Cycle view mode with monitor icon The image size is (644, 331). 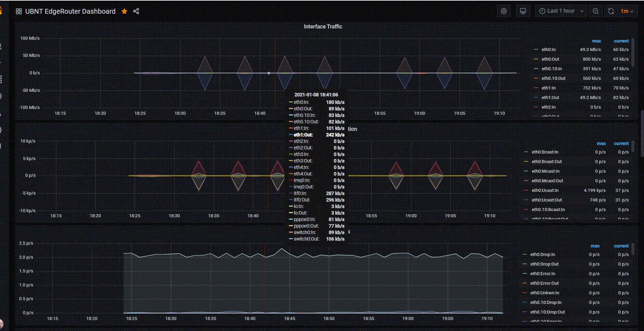(523, 11)
